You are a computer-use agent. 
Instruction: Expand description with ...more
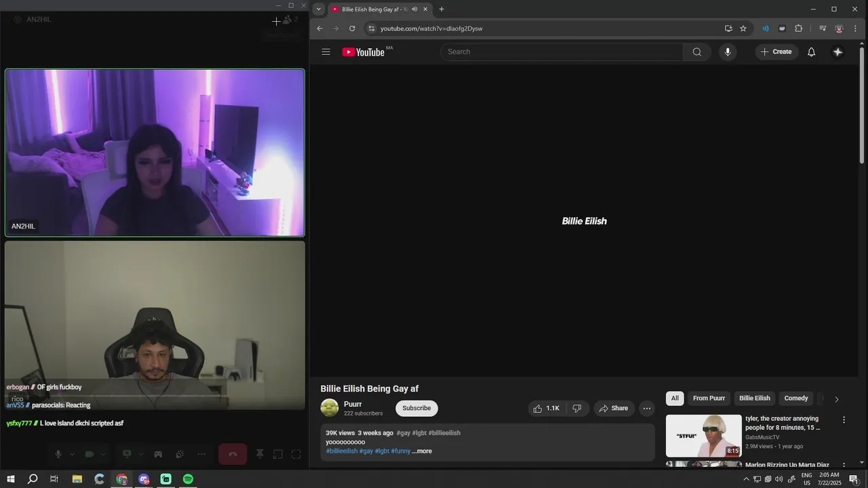point(422,451)
